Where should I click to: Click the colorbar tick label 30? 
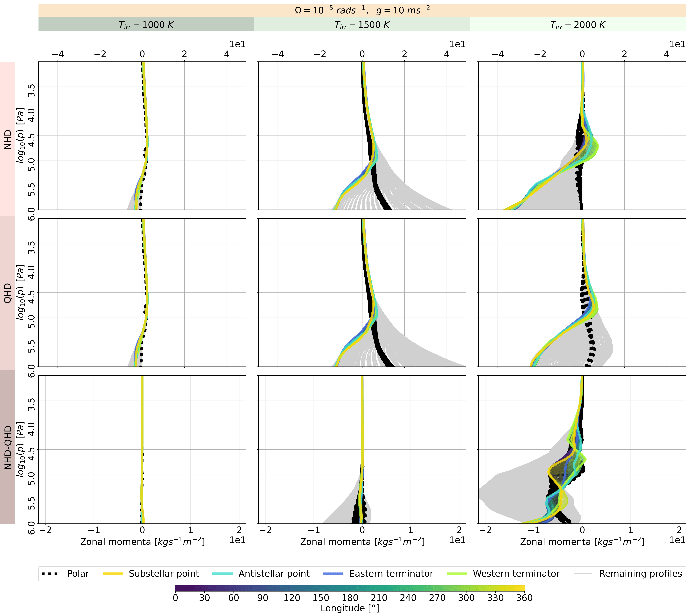[204, 598]
